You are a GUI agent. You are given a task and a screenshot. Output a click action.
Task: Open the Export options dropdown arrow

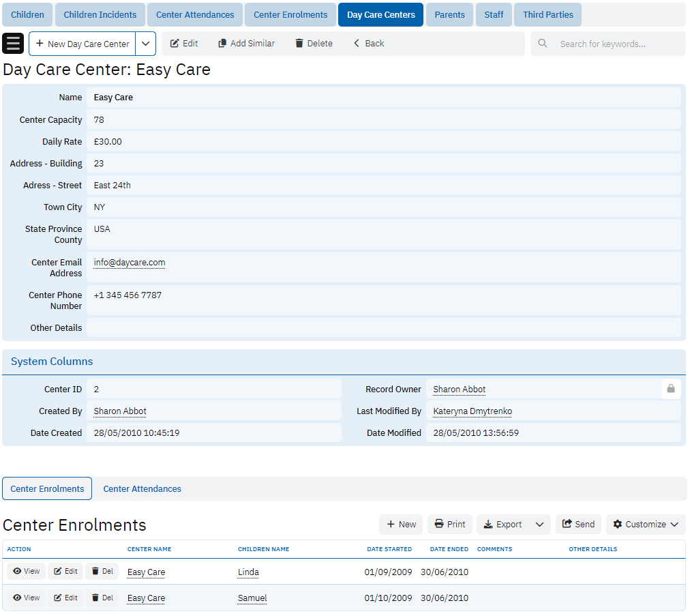point(539,525)
